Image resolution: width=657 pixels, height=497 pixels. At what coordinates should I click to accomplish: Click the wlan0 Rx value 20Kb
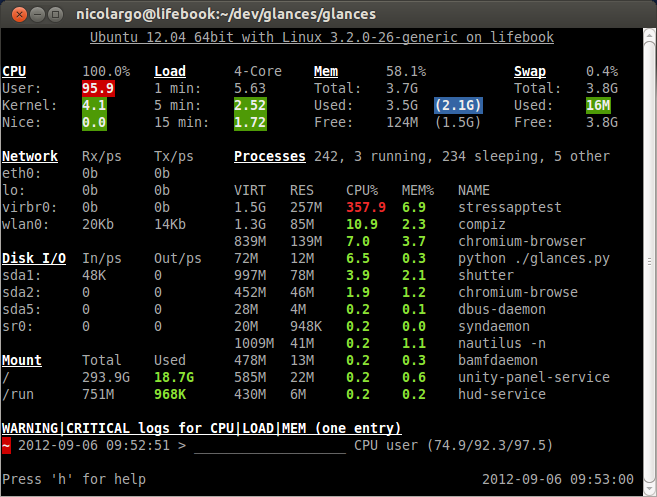click(98, 224)
